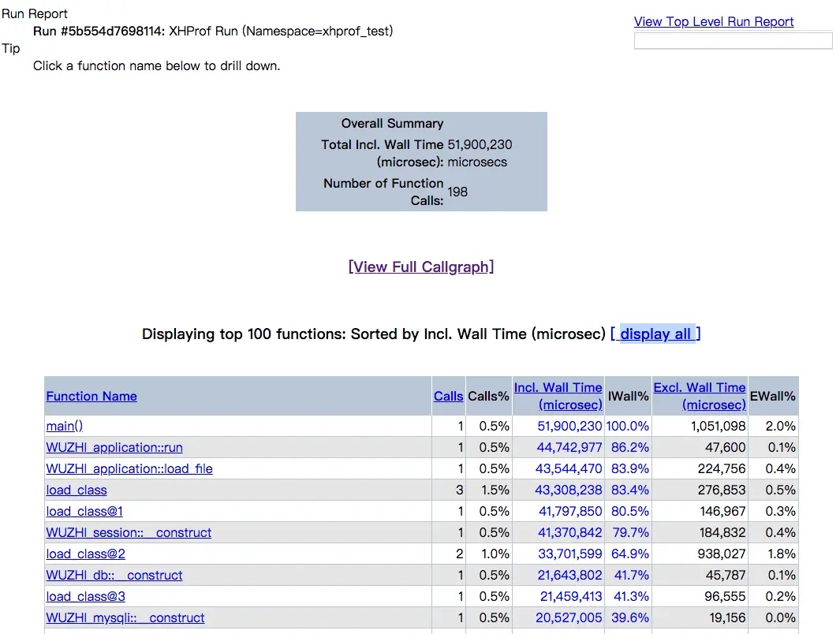Click the 100.0% IWall value
Screen dimensions: 840x634
pos(627,427)
